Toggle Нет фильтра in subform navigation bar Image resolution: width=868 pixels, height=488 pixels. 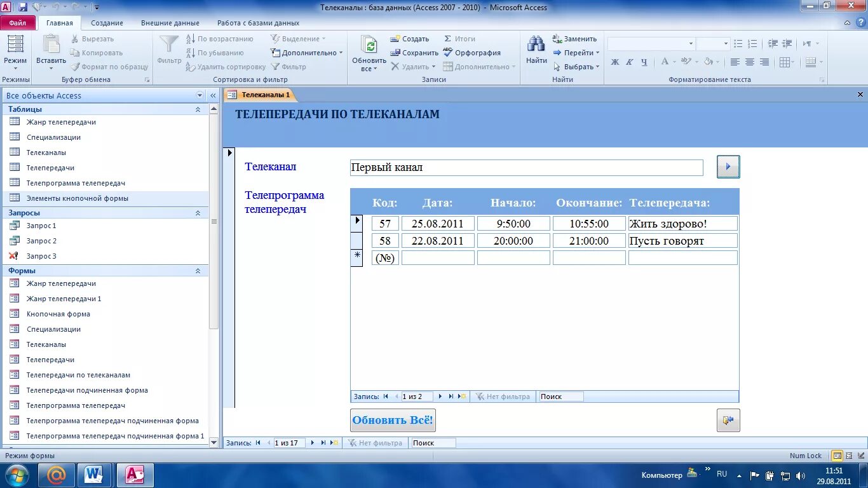point(502,396)
